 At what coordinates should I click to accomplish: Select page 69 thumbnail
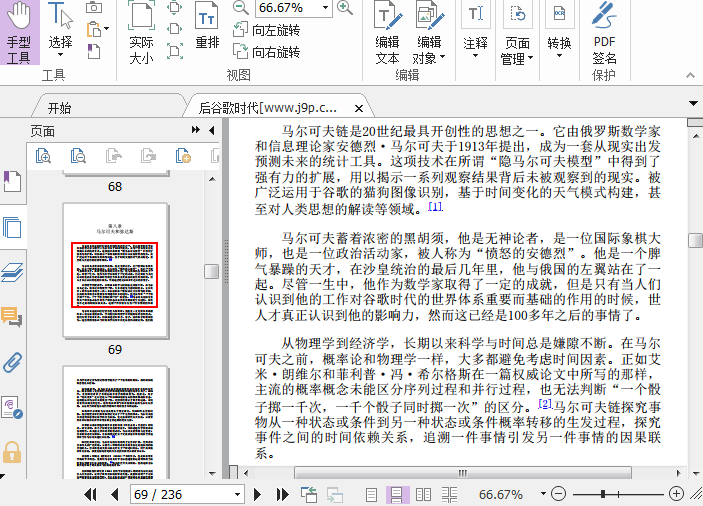(x=115, y=270)
